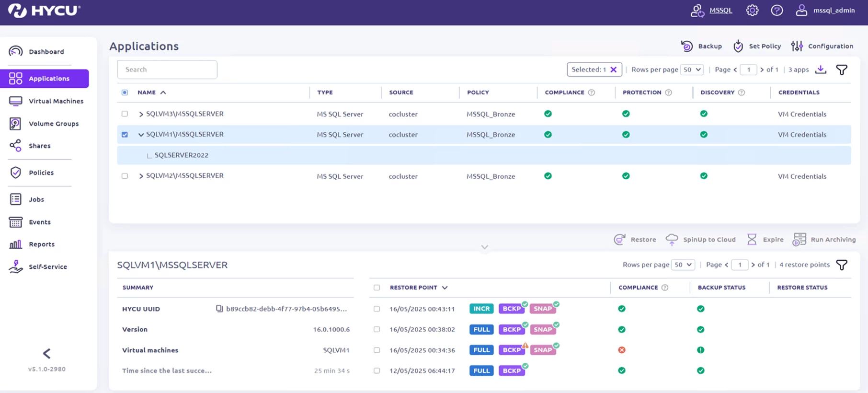Click the HYCU logo
This screenshot has height=393, width=868.
point(44,10)
